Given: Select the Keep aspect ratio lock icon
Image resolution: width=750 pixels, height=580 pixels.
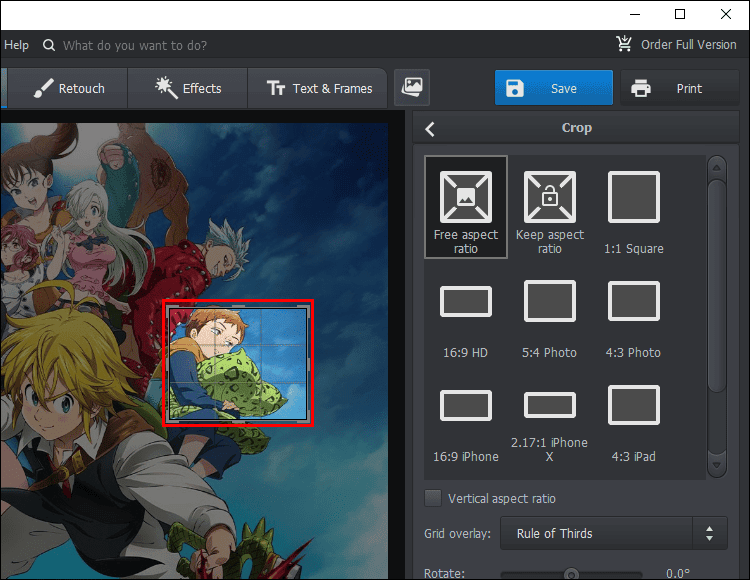Looking at the screenshot, I should pos(550,198).
